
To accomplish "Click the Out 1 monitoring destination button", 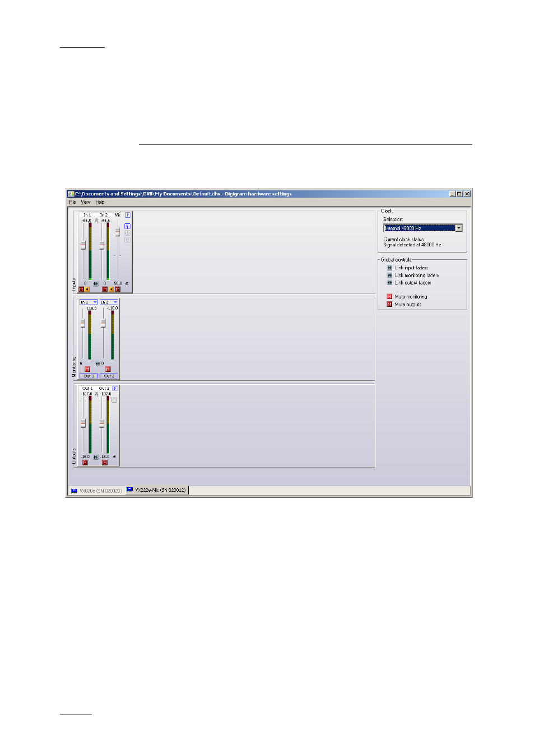I will 89,376.
